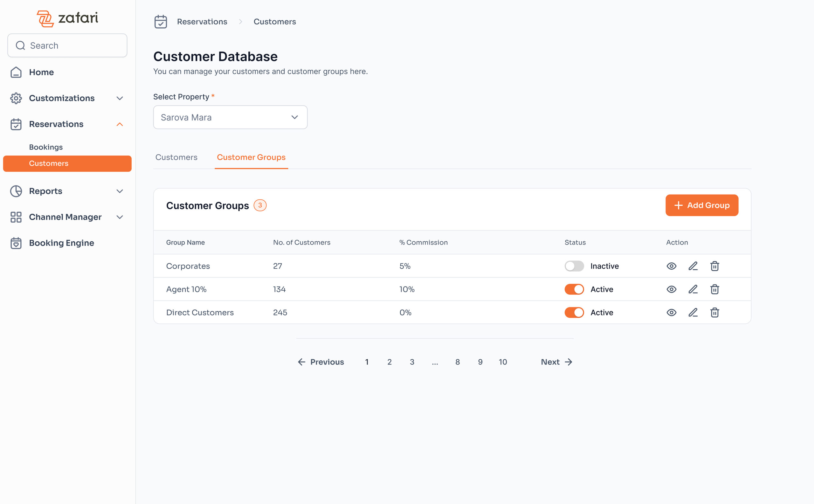Image resolution: width=814 pixels, height=504 pixels.
Task: Click the trash icon for Corporates group
Action: (714, 266)
